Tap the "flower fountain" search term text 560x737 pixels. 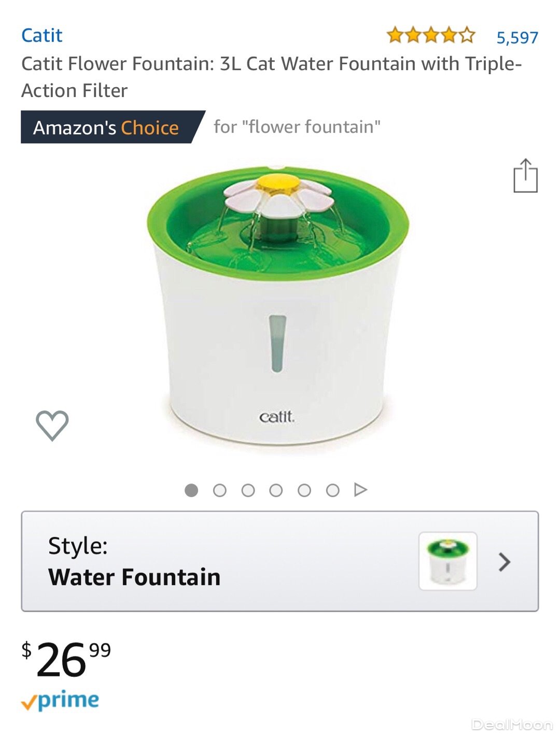coord(297,127)
